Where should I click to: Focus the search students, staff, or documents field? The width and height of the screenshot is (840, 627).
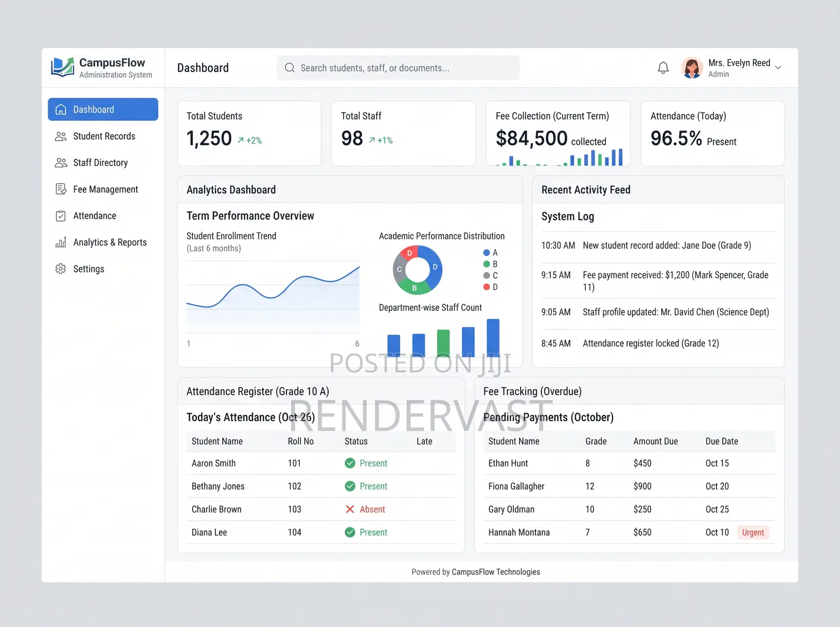pyautogui.click(x=398, y=68)
